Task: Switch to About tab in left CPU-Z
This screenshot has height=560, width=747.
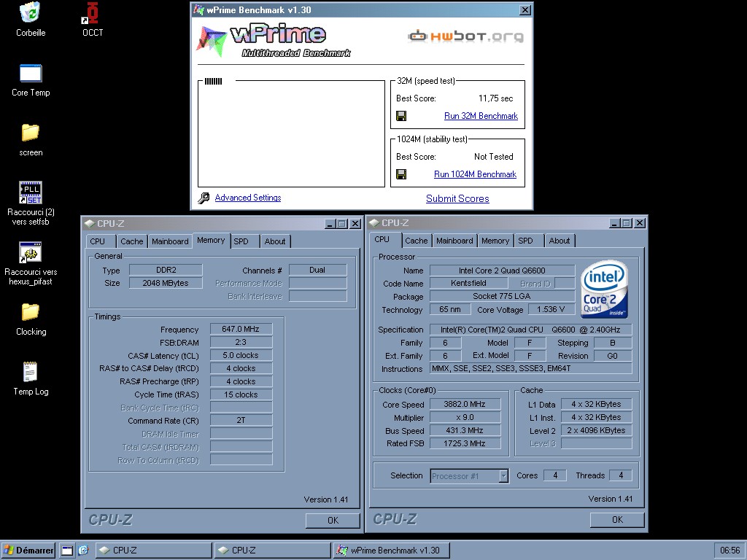Action: pyautogui.click(x=275, y=241)
